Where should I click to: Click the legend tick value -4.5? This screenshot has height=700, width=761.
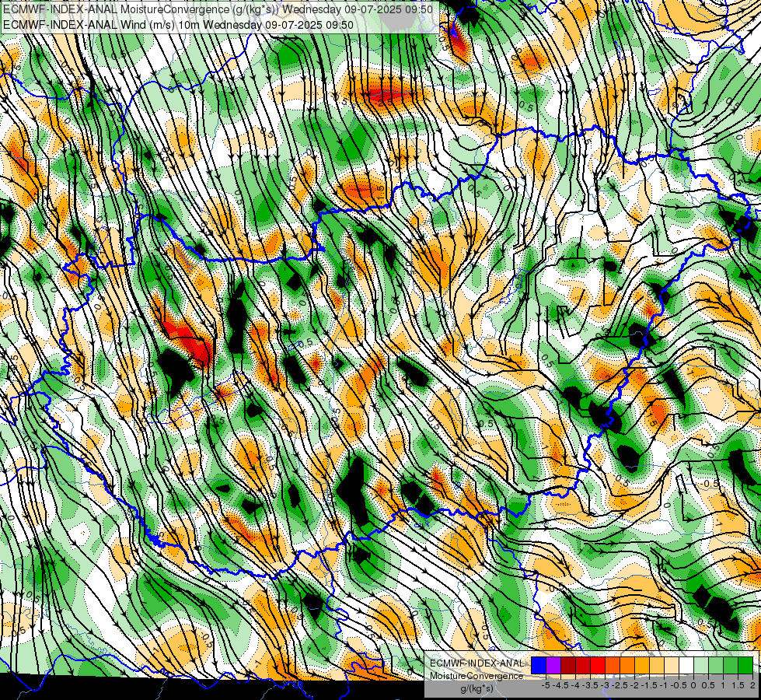point(560,685)
